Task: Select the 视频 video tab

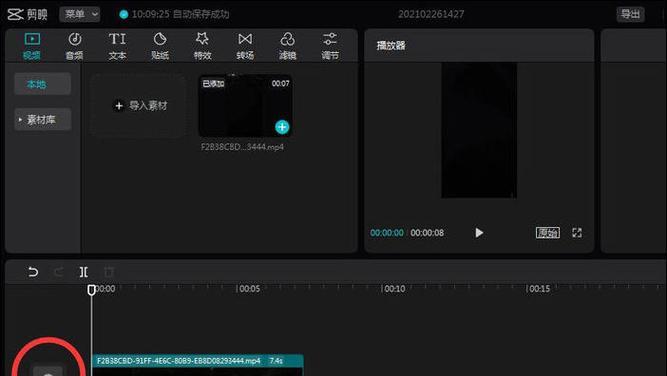Action: pyautogui.click(x=32, y=46)
